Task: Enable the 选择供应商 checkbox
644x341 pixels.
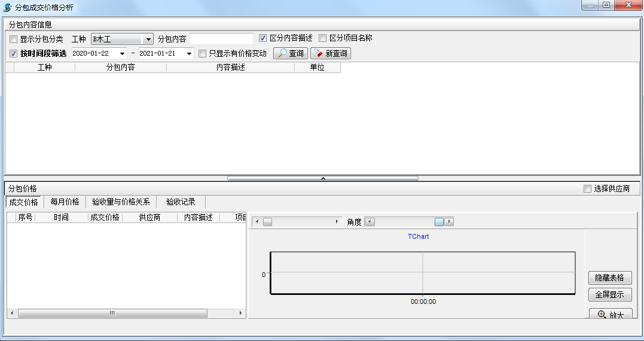Action: [587, 189]
